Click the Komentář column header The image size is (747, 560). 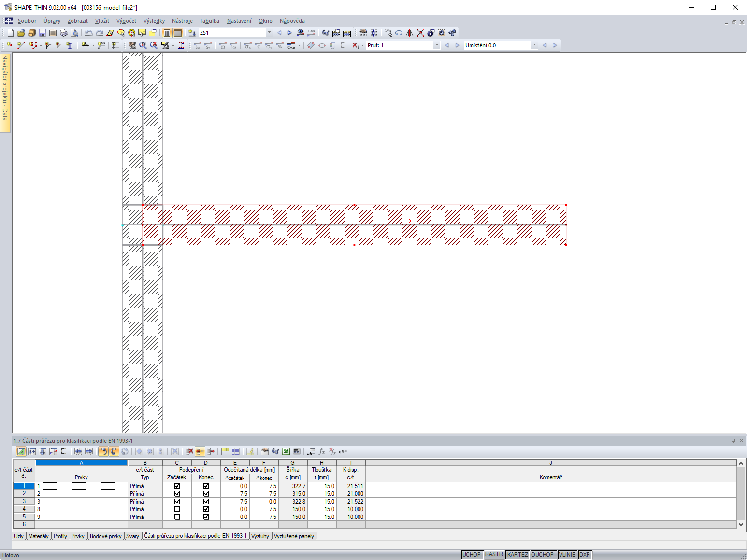pos(551,477)
